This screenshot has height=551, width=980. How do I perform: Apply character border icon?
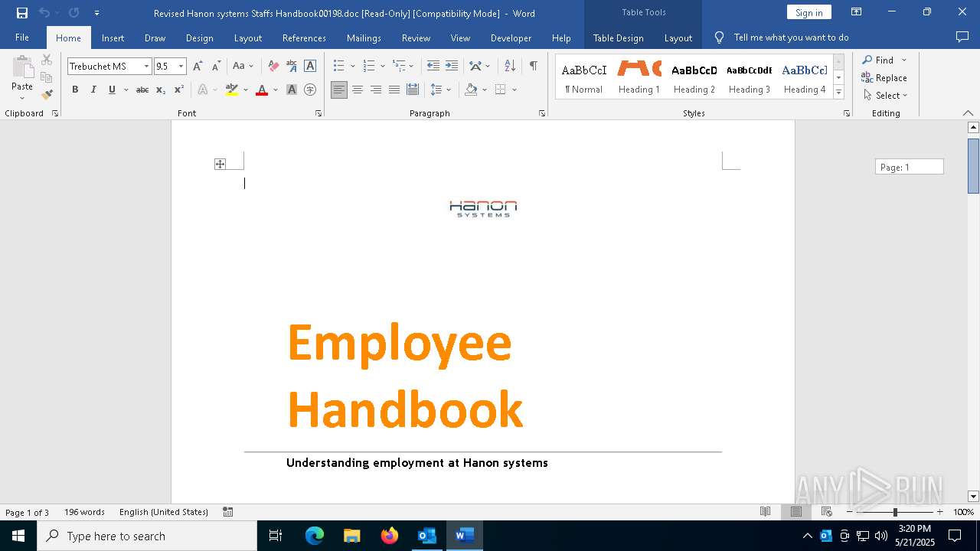coord(310,67)
